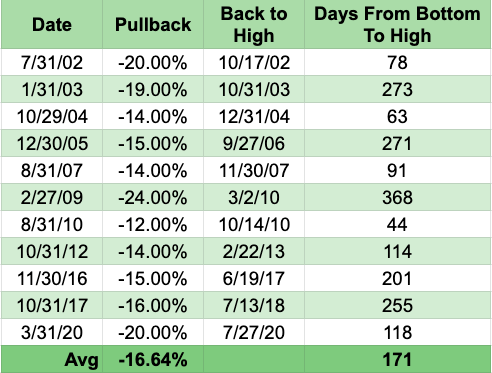Click the 368 days cell

tap(398, 197)
